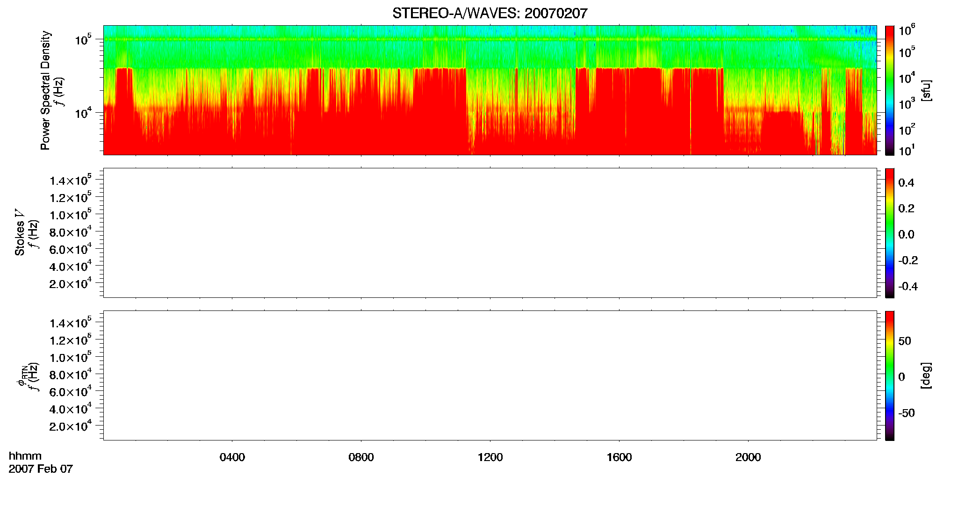Click the empty phi RTN plot panel
Screen dimensions: 980x505
tap(490, 375)
